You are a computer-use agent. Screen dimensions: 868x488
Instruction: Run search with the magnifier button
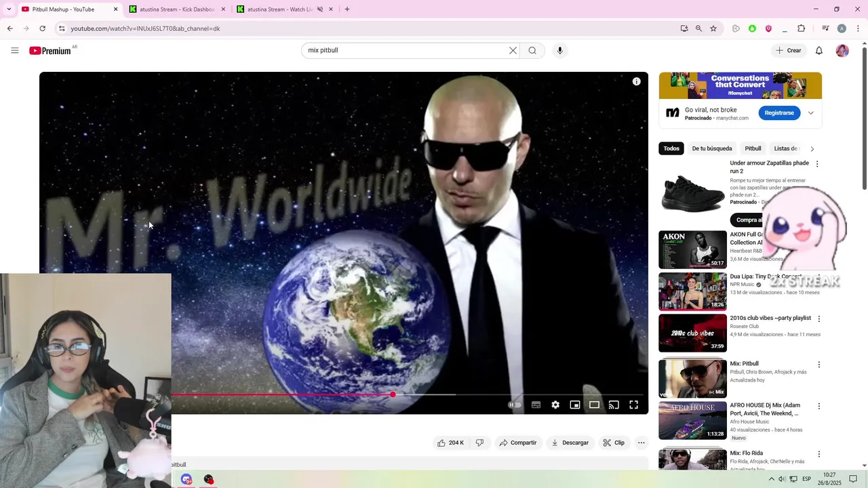point(532,50)
